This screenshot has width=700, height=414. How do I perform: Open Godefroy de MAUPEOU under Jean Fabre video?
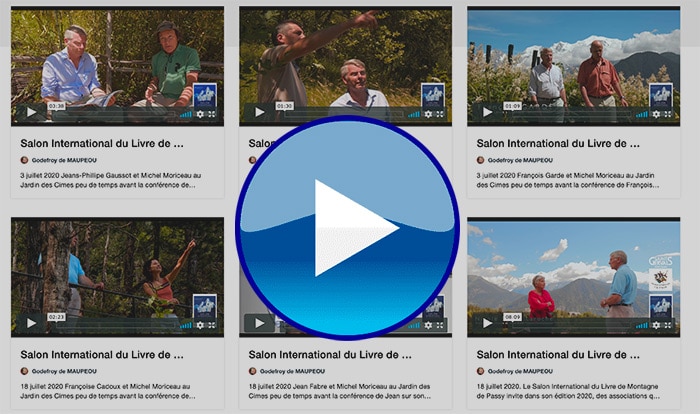click(x=292, y=371)
